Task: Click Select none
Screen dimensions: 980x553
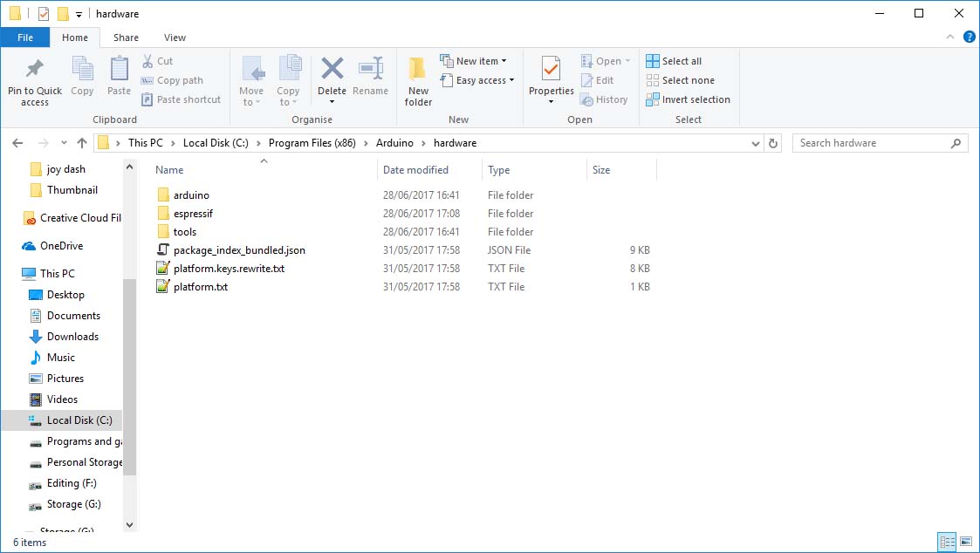Action: [680, 80]
